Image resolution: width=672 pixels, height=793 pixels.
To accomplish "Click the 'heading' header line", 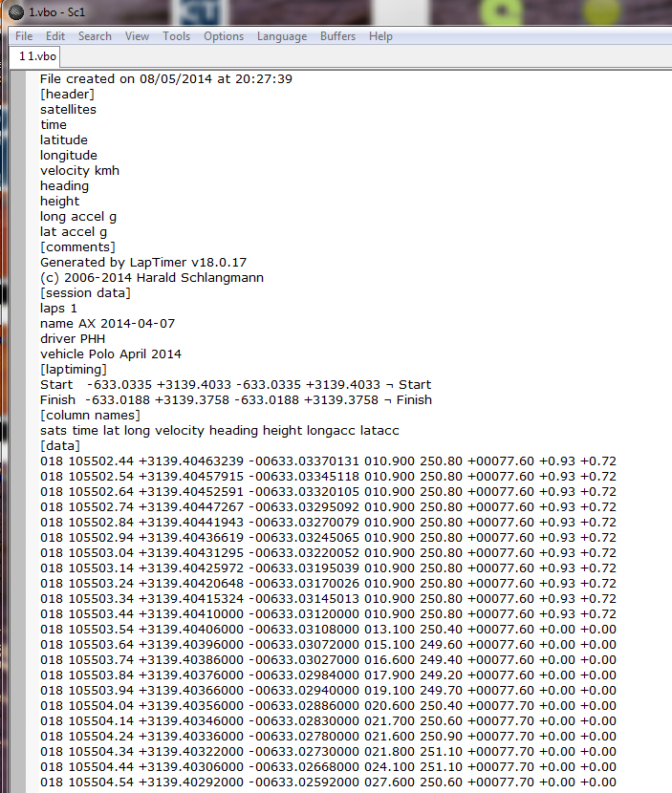I will 64,185.
